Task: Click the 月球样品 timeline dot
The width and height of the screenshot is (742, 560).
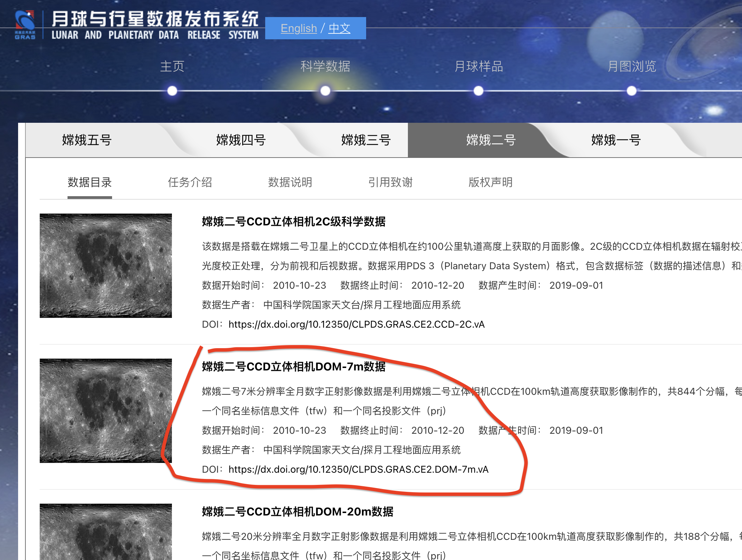Action: pyautogui.click(x=479, y=91)
